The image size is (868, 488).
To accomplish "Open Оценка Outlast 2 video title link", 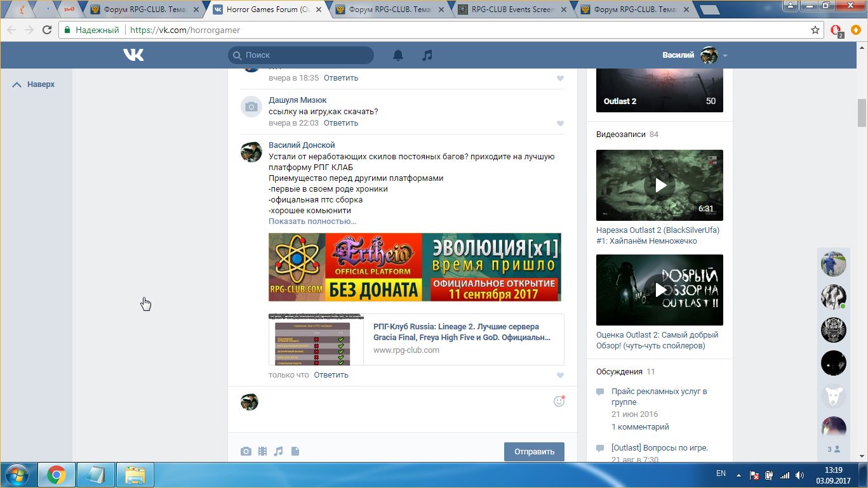I will tap(657, 340).
